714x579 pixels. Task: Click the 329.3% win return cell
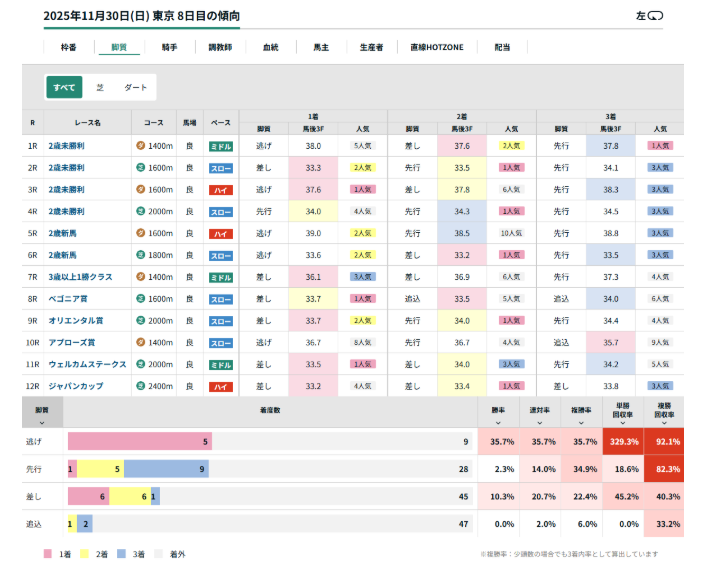[x=622, y=441]
